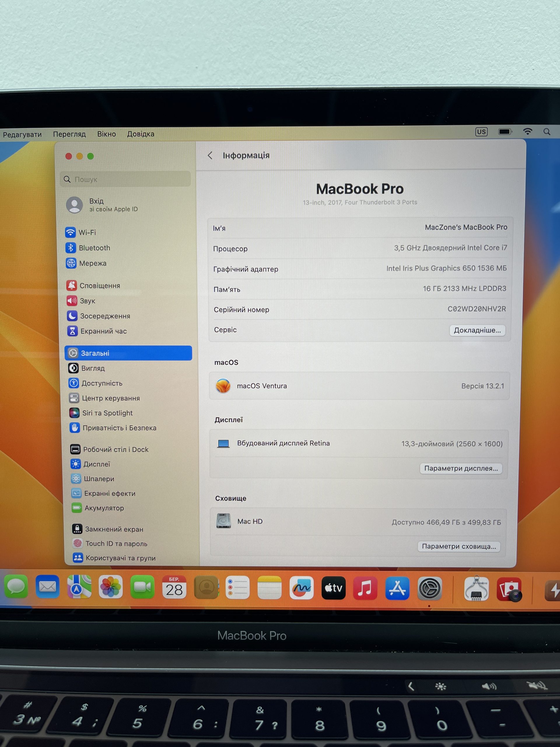This screenshot has width=560, height=747.
Task: Close the System Settings window
Action: coord(69,156)
